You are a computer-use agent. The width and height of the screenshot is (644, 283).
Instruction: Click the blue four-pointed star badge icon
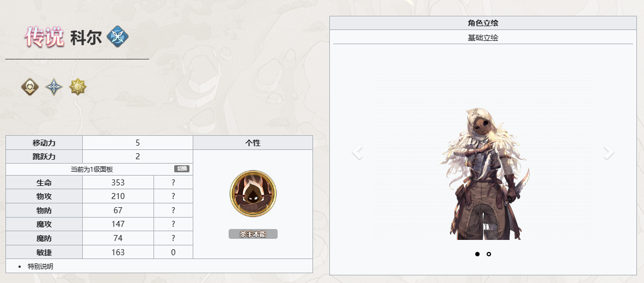pyautogui.click(x=54, y=87)
